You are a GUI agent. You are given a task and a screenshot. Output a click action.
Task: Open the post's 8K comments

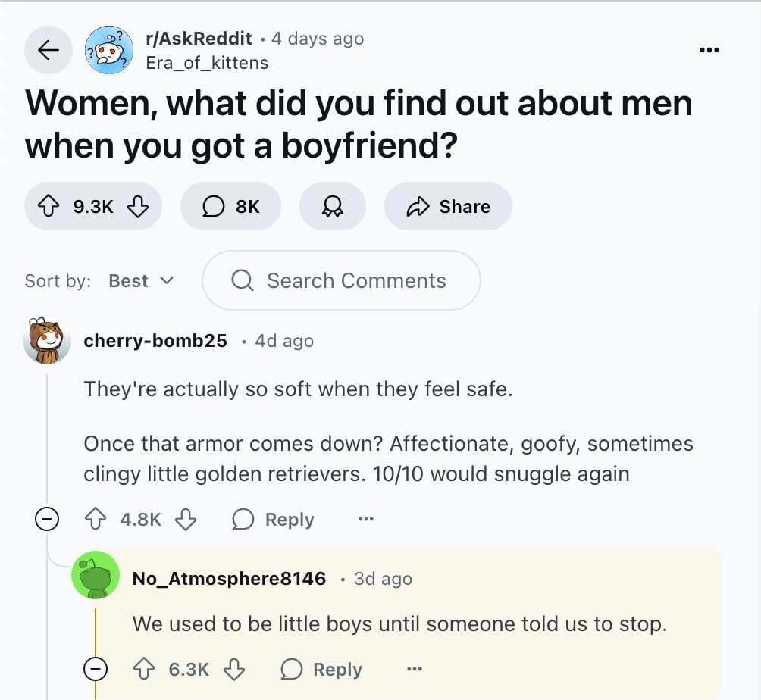tap(230, 206)
